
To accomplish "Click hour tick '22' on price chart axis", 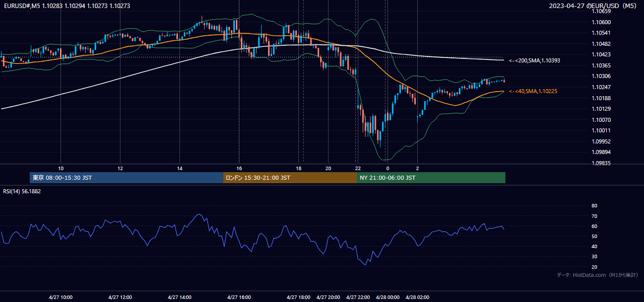I will (358, 169).
